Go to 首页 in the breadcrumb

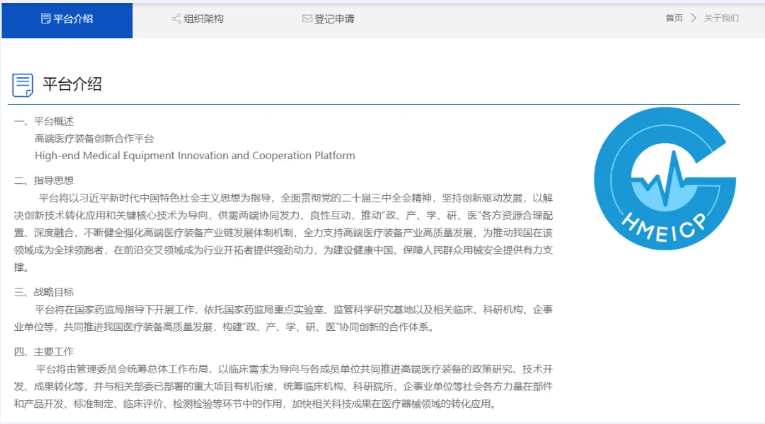tap(674, 18)
